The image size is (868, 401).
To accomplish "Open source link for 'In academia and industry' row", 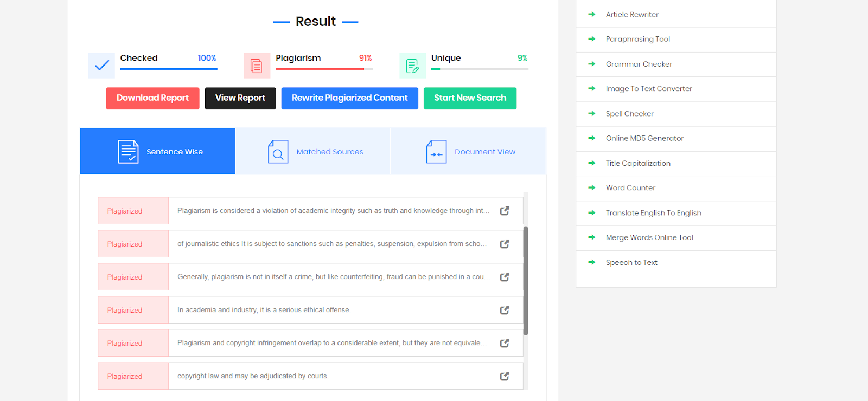I will (x=505, y=310).
